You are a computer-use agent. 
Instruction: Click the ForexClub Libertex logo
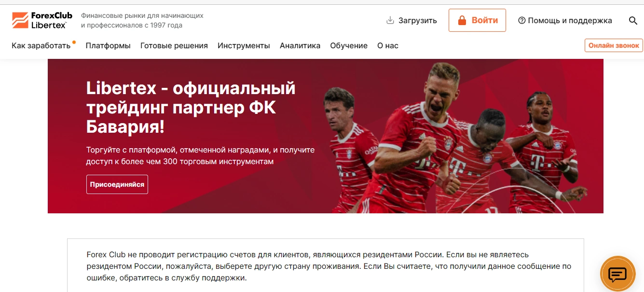(x=42, y=20)
